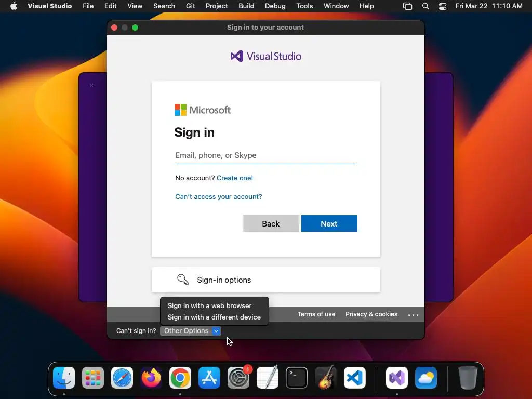
Task: Open the File menu
Action: 88,6
